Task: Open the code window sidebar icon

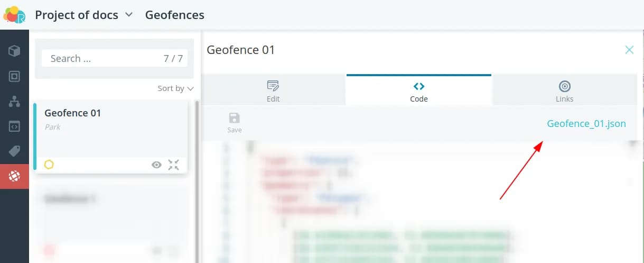Action: 14,126
